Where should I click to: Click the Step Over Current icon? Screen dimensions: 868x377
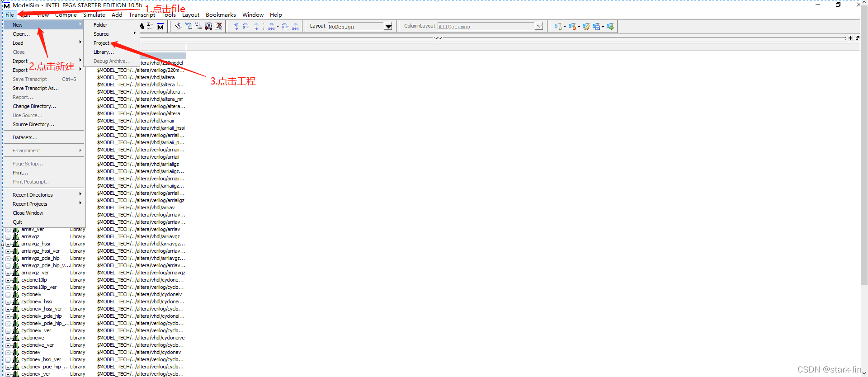tap(285, 26)
